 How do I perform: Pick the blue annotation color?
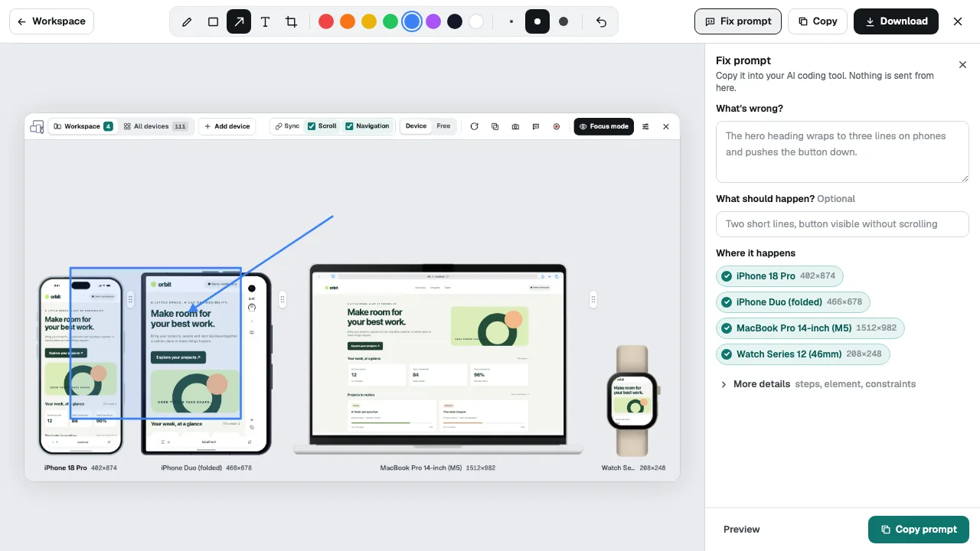(412, 21)
